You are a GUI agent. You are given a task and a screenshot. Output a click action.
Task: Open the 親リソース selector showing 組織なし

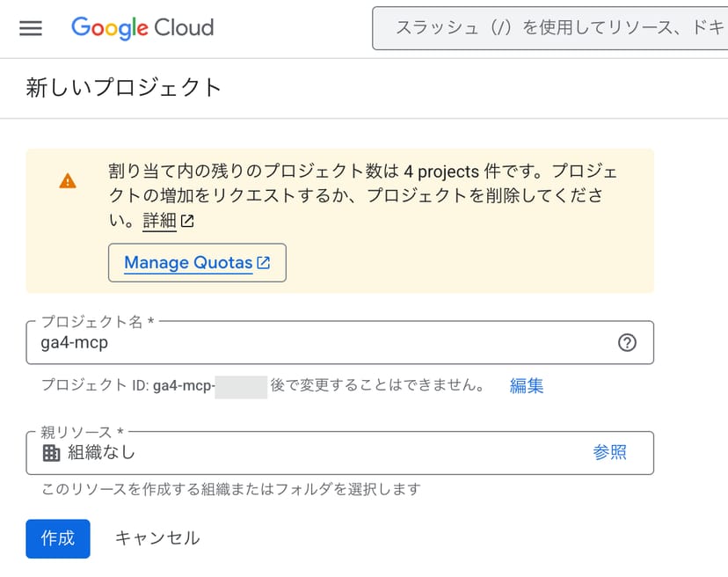click(308, 451)
